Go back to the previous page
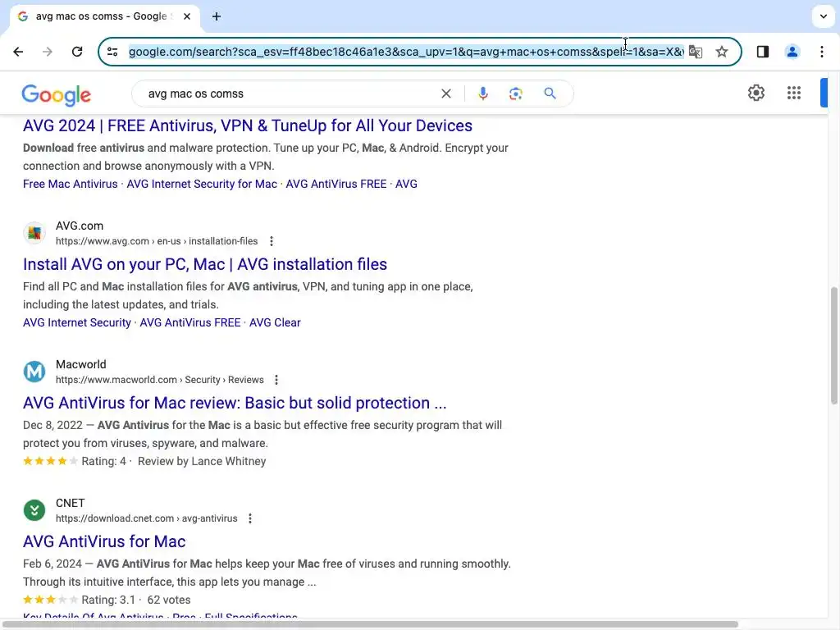 [18, 52]
